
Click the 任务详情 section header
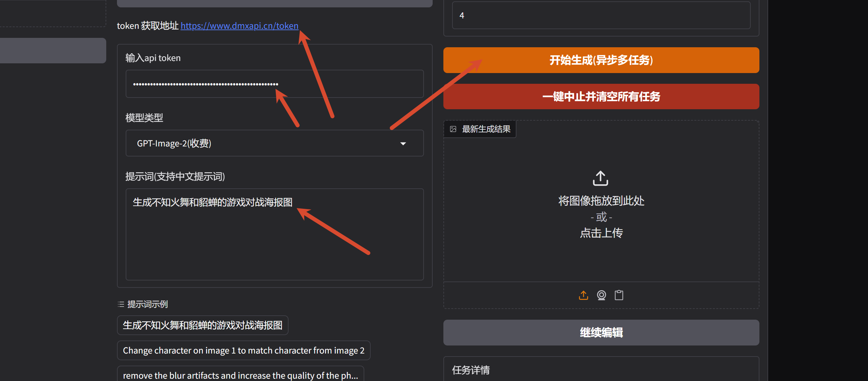click(471, 370)
